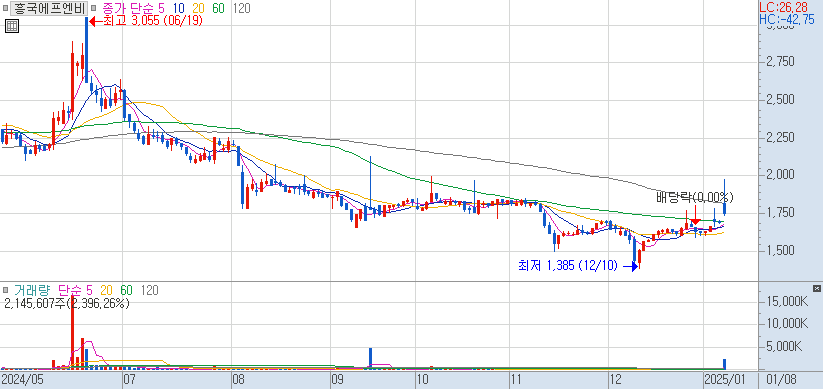Select the orange 20 volume average label
823x389 pixels.
[106, 290]
